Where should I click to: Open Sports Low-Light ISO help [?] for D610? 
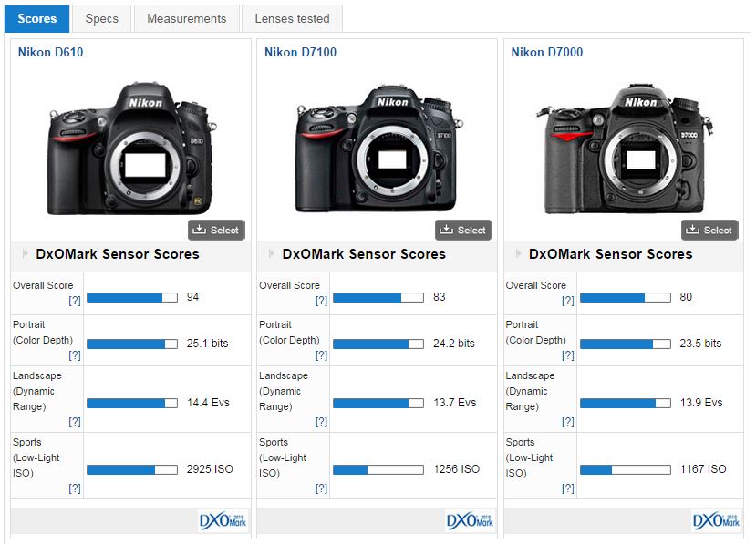click(75, 488)
